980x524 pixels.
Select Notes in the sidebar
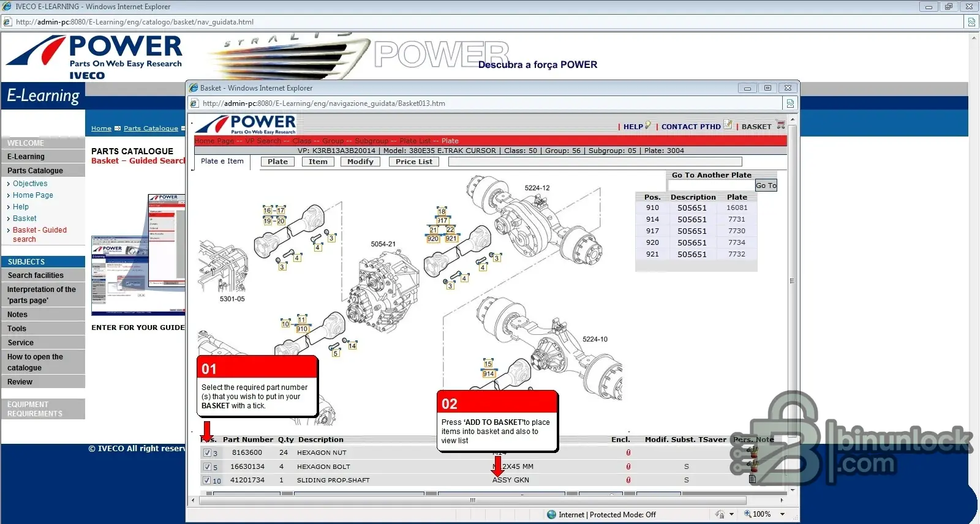click(43, 315)
